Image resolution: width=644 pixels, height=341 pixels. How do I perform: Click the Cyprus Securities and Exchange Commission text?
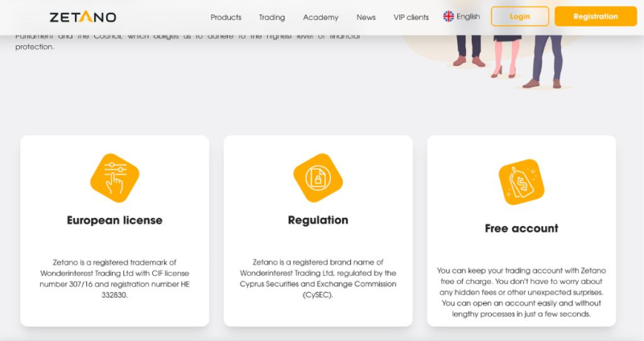[318, 278]
